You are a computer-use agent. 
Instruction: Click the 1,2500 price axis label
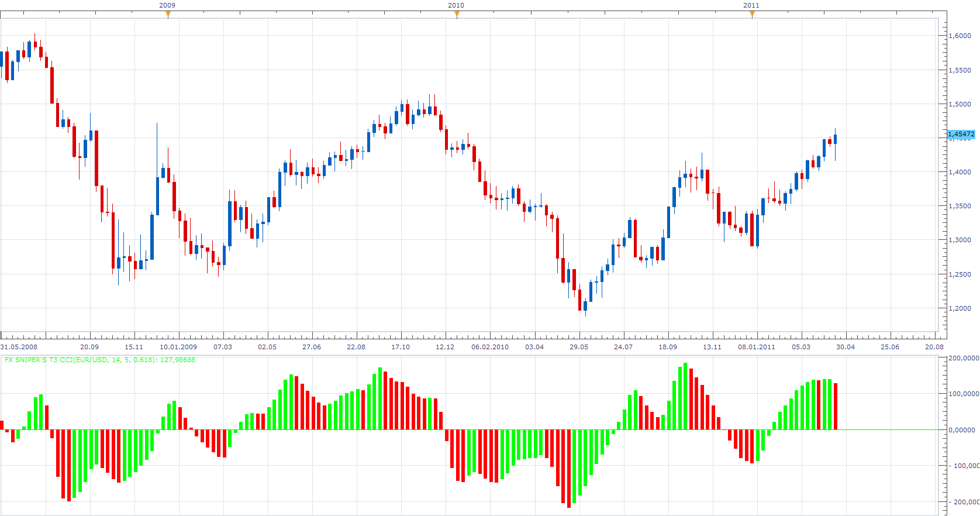(960, 274)
